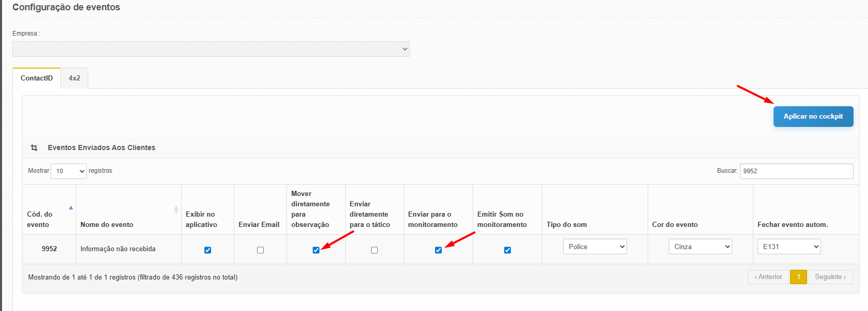The image size is (868, 311).
Task: Check Enviar diretamente para o tático
Action: pyautogui.click(x=374, y=250)
